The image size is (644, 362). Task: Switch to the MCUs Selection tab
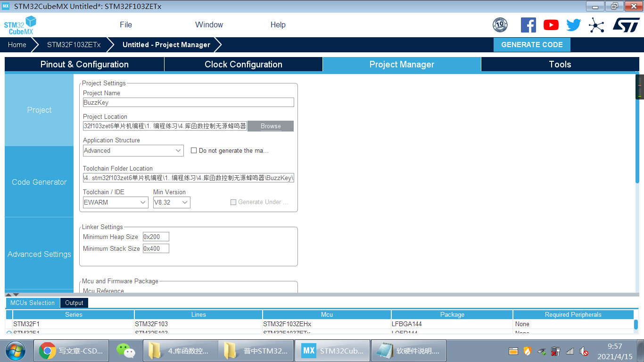point(33,303)
